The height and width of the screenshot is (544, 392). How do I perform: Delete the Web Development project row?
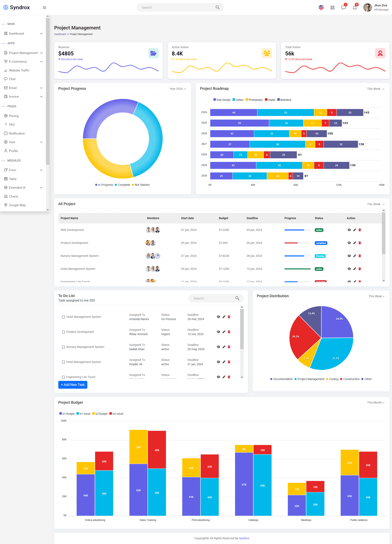point(360,230)
